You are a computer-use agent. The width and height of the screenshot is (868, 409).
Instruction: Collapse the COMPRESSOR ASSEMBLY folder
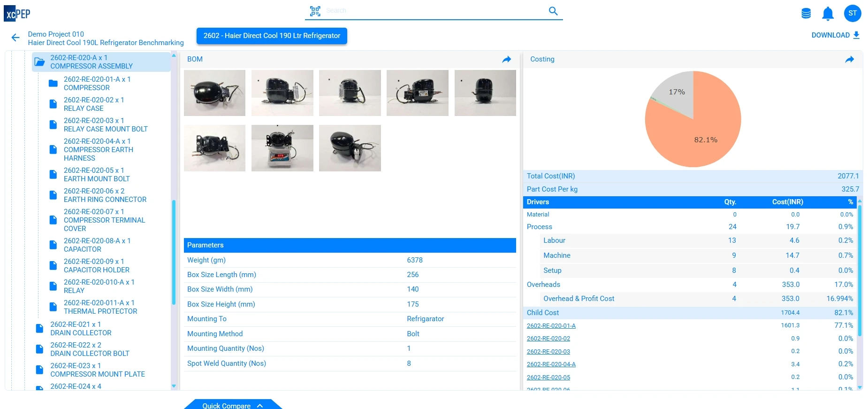pos(40,62)
